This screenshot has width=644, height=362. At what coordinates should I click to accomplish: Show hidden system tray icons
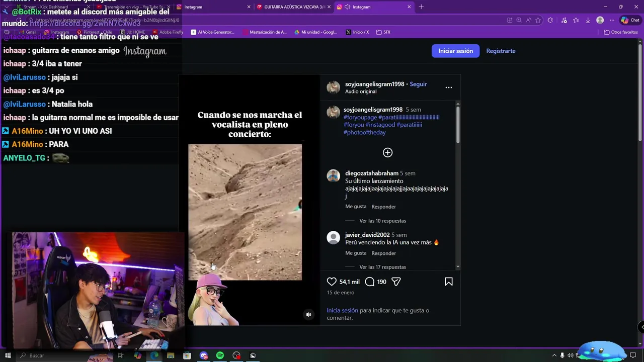[x=554, y=355]
